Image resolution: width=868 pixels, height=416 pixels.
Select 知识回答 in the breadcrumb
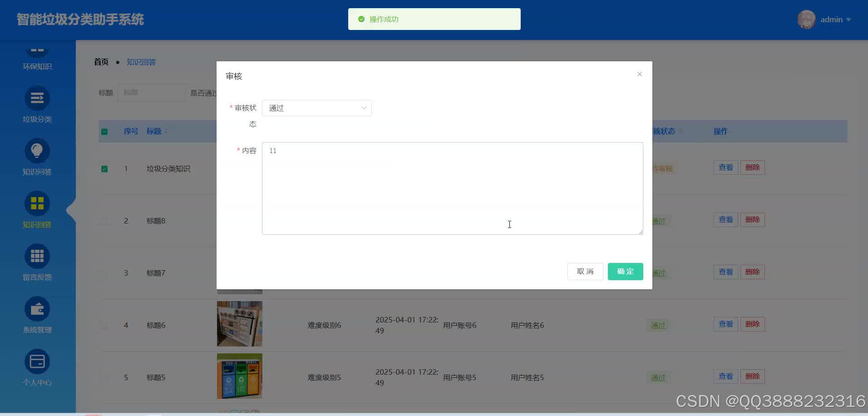tap(141, 62)
